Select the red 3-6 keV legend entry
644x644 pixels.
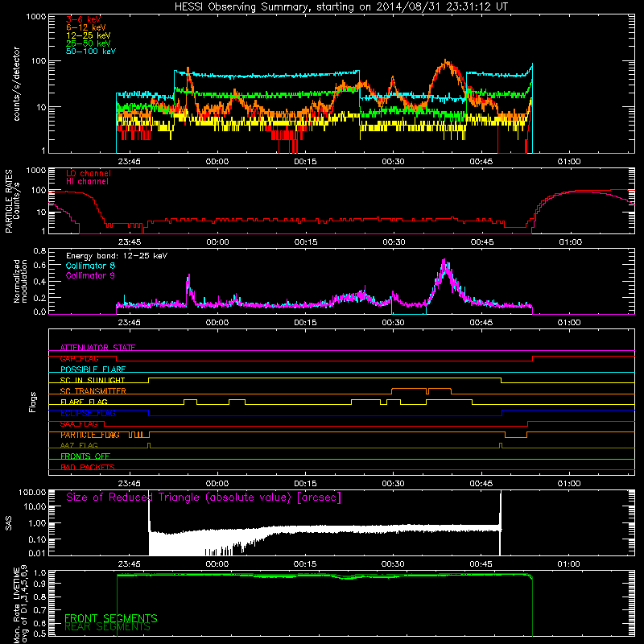pyautogui.click(x=83, y=19)
